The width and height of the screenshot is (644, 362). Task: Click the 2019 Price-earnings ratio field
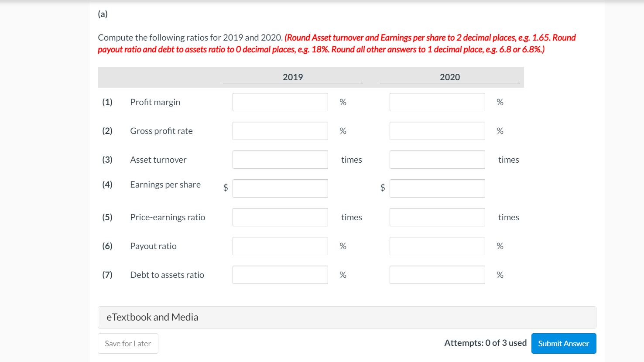pos(280,217)
